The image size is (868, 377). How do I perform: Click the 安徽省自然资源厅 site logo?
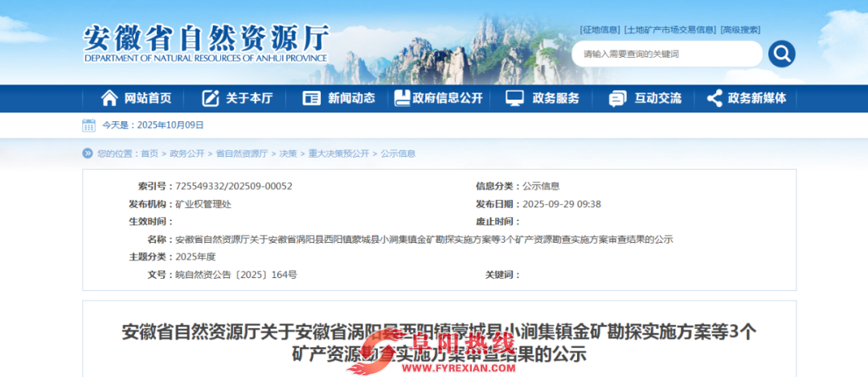207,43
